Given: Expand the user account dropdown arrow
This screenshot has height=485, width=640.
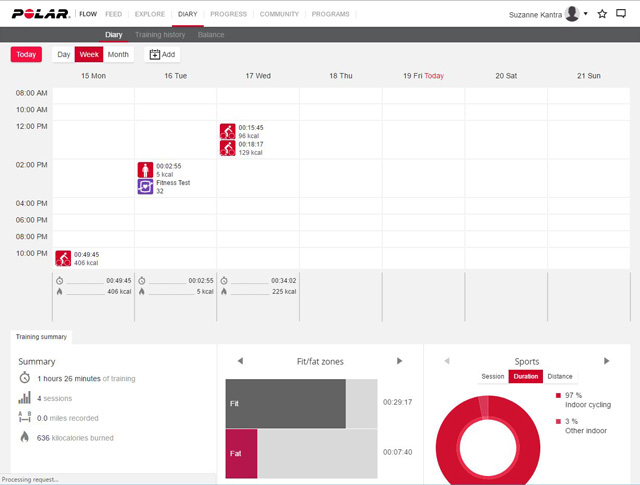Looking at the screenshot, I should 586,13.
